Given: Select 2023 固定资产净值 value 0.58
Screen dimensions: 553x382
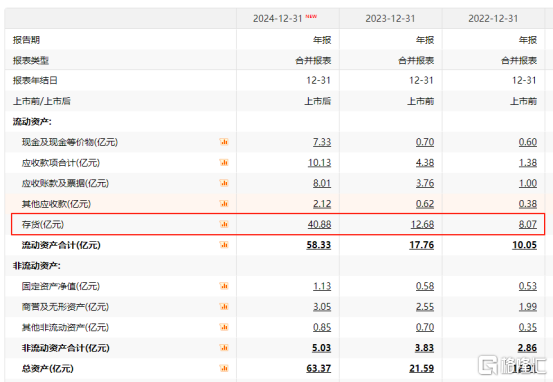Looking at the screenshot, I should point(425,286).
